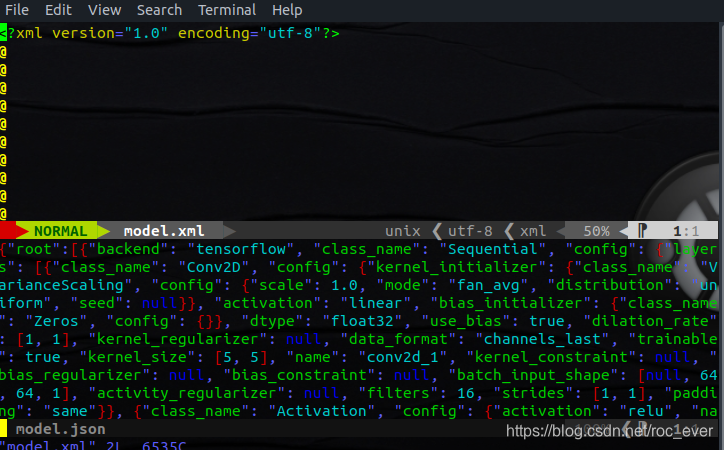Click the 50% scroll position indicator
This screenshot has width=724, height=450.
pyautogui.click(x=597, y=231)
